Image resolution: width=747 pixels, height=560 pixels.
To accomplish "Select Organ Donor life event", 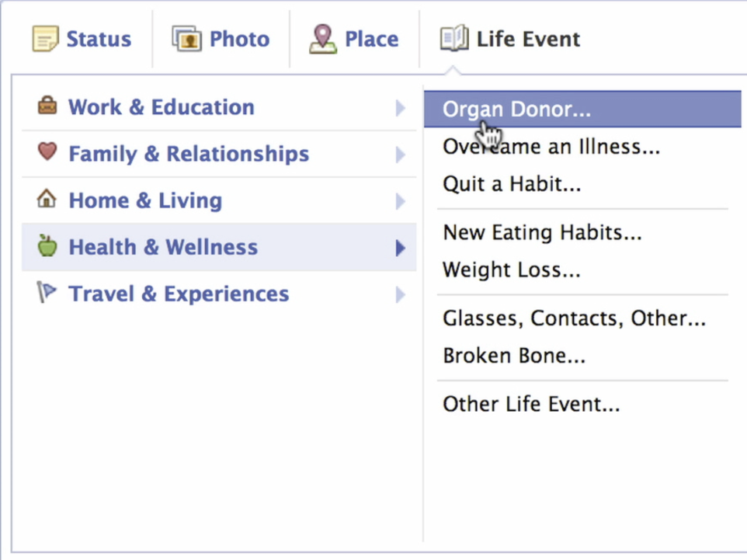I will click(x=516, y=110).
